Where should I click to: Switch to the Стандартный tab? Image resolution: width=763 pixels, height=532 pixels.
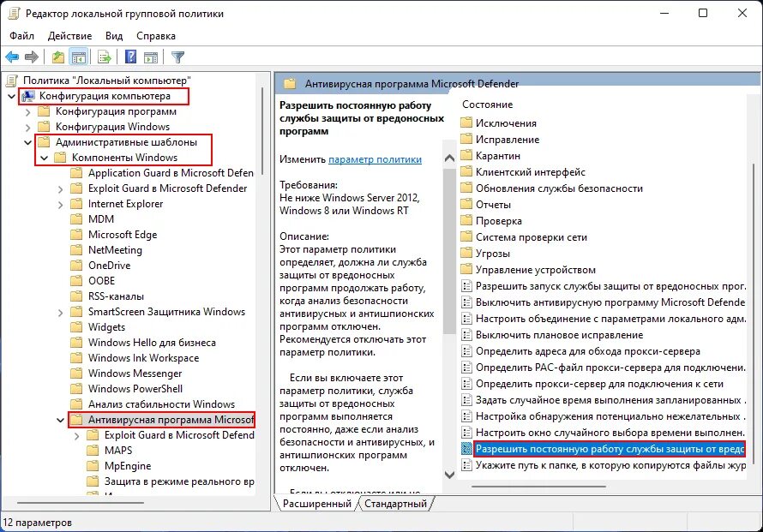click(x=395, y=504)
